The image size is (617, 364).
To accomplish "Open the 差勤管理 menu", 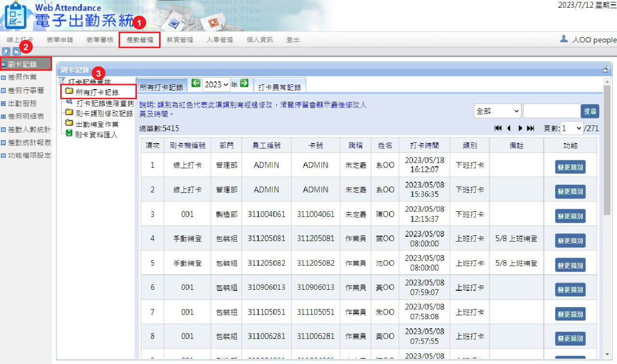I will pyautogui.click(x=140, y=40).
